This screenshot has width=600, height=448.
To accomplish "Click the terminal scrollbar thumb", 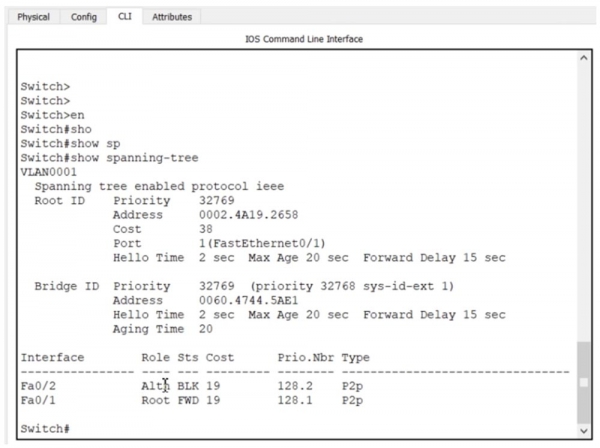I will click(x=584, y=381).
